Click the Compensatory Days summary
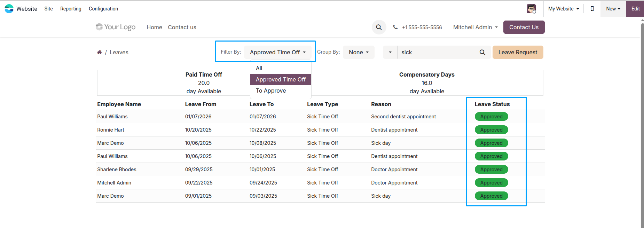The width and height of the screenshot is (644, 228). click(427, 83)
